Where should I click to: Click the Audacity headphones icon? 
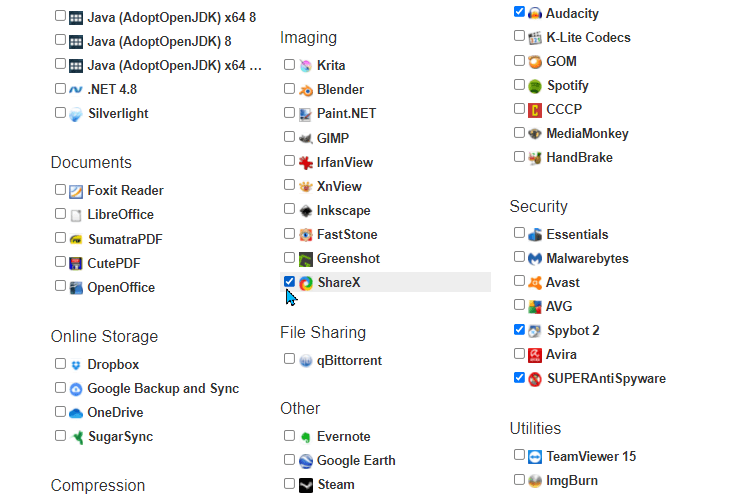(535, 13)
